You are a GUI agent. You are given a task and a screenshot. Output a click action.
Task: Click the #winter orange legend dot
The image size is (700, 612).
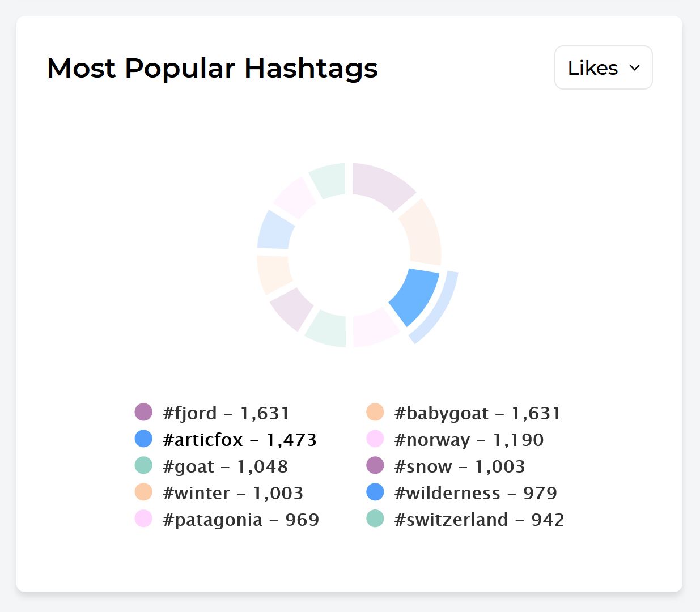(143, 492)
